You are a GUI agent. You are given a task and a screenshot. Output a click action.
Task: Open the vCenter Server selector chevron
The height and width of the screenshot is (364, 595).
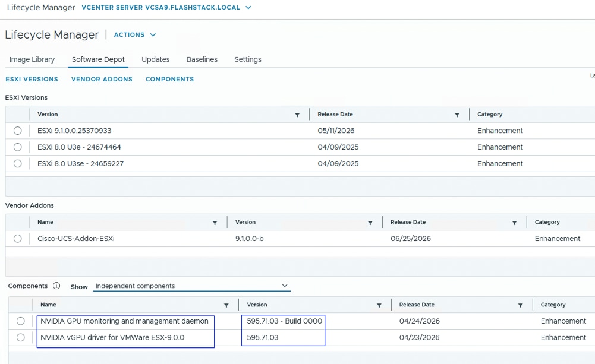click(248, 7)
